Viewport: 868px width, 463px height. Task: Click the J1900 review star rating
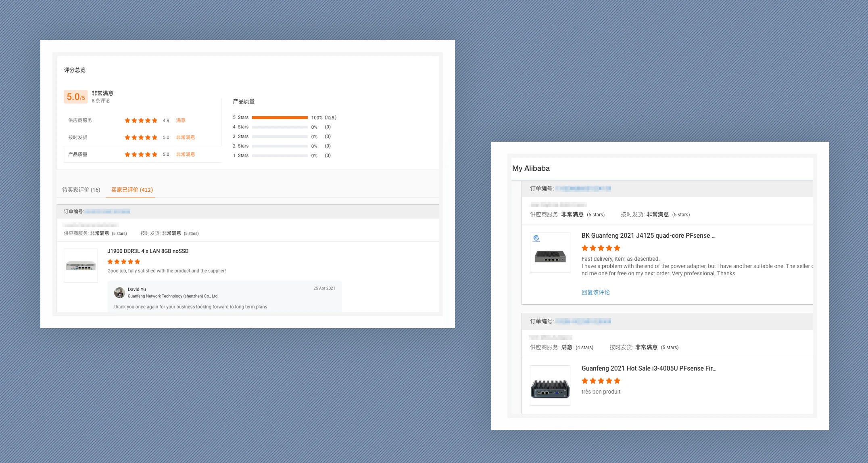click(123, 262)
